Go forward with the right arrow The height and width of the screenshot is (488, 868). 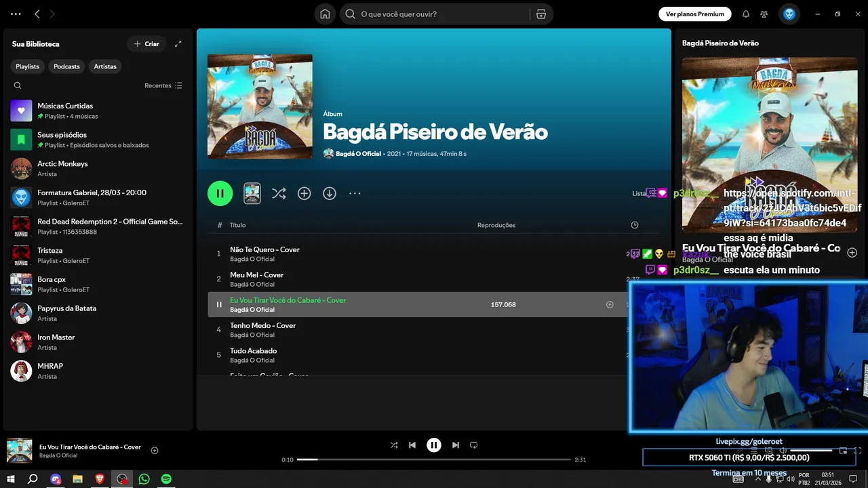(52, 14)
